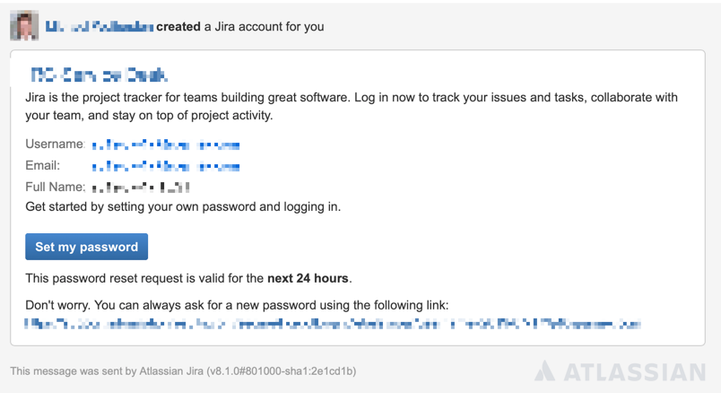
Task: Click the Full Name label
Action: 55,187
